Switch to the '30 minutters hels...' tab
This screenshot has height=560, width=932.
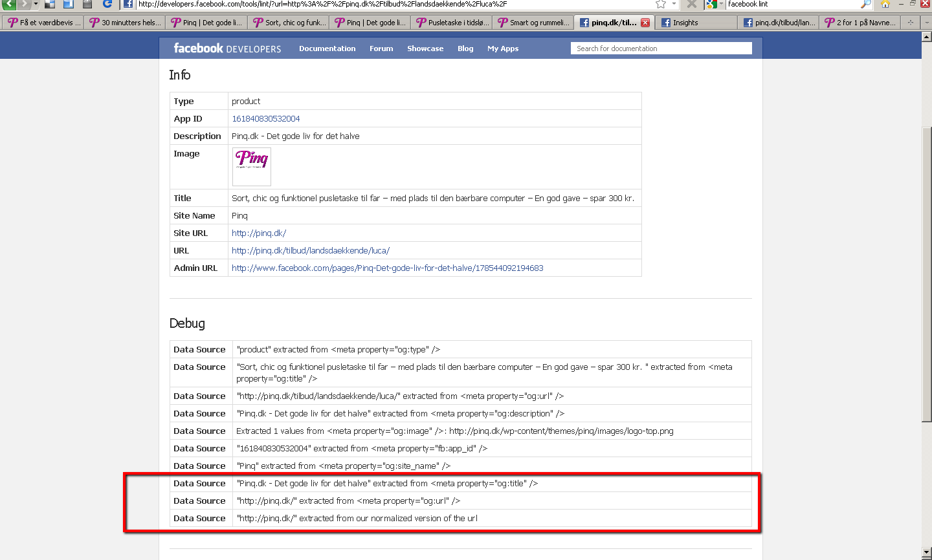click(124, 23)
